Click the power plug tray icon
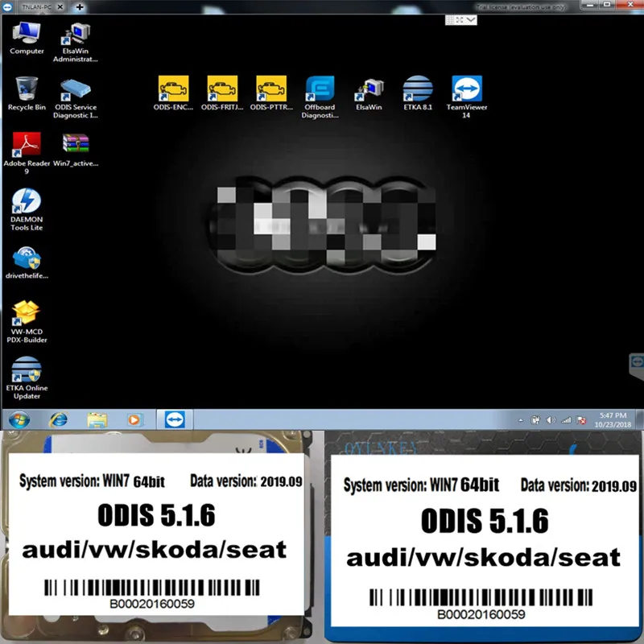Image resolution: width=644 pixels, height=644 pixels. (x=535, y=419)
